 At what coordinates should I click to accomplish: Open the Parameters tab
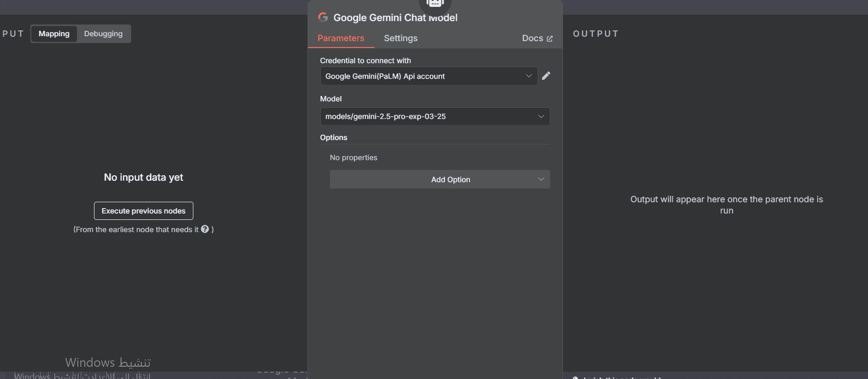341,38
